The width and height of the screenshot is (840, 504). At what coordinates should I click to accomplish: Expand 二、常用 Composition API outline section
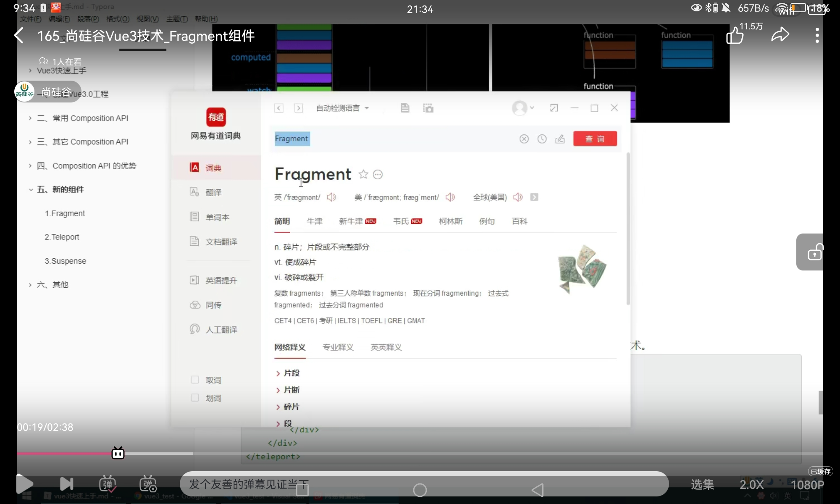click(30, 118)
